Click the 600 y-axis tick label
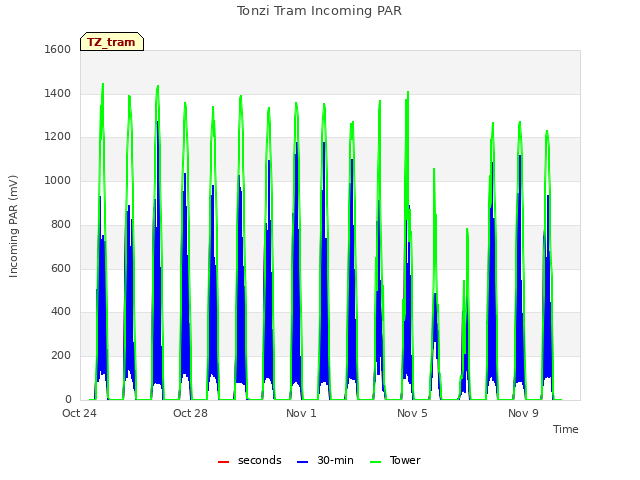Screen dimensions: 640x480 coord(61,268)
